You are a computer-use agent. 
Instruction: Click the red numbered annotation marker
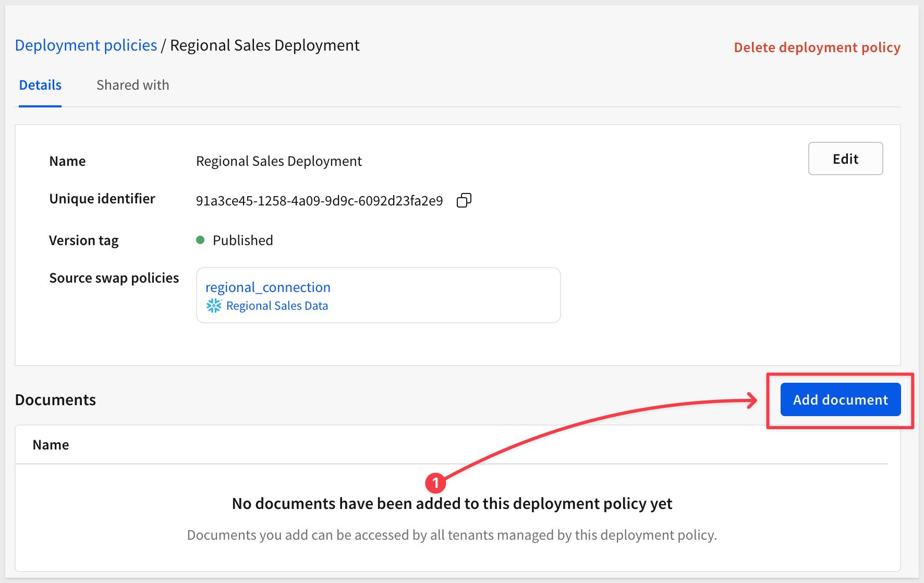click(x=435, y=483)
